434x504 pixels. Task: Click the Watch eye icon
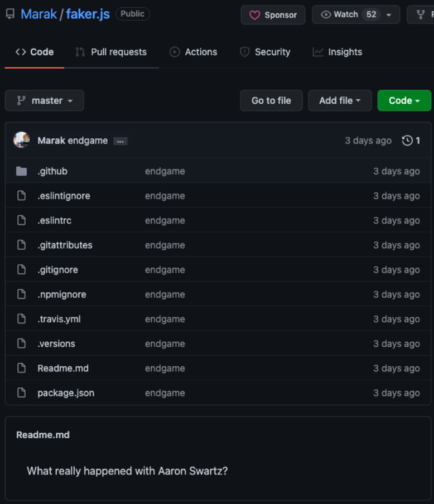coord(326,14)
